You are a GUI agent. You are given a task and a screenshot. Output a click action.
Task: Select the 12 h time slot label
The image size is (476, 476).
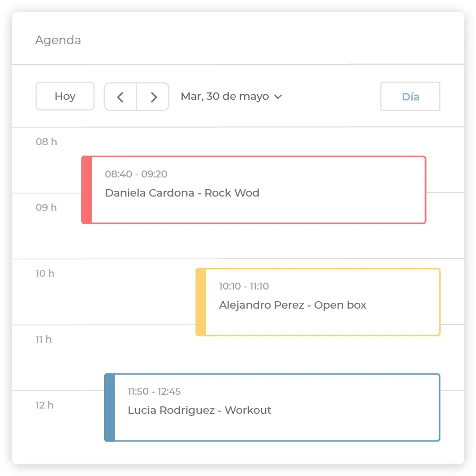pos(44,405)
